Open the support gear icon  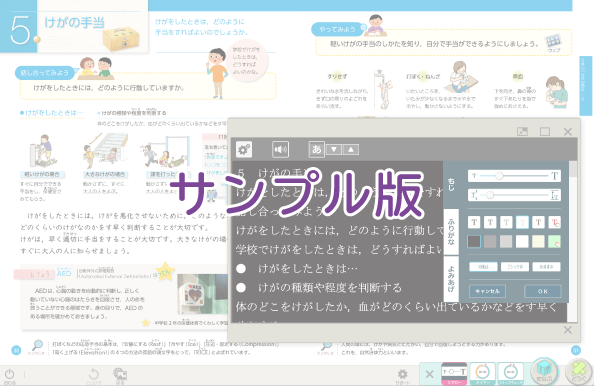coord(402,375)
